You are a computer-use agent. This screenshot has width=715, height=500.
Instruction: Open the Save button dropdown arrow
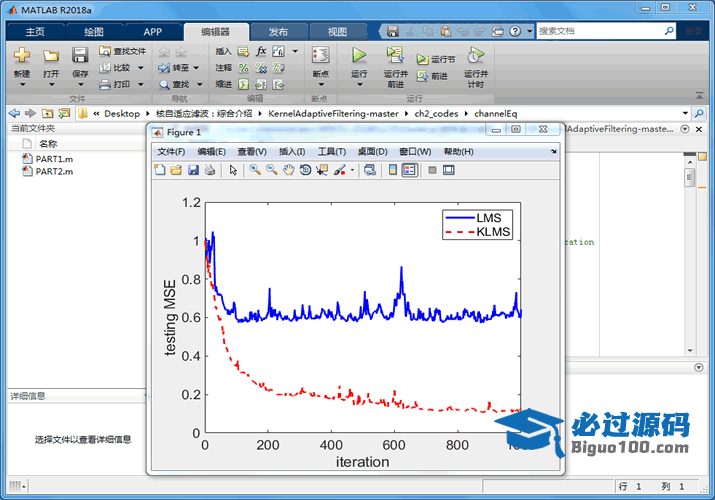(81, 84)
